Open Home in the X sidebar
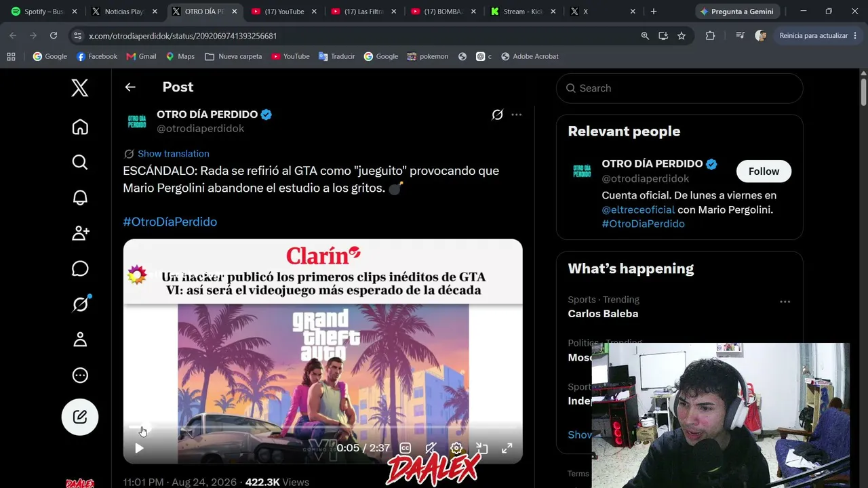 tap(80, 127)
